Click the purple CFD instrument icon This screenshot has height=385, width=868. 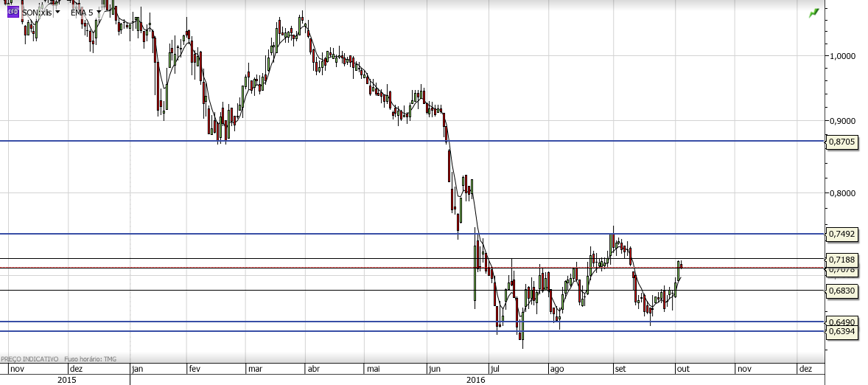13,12
